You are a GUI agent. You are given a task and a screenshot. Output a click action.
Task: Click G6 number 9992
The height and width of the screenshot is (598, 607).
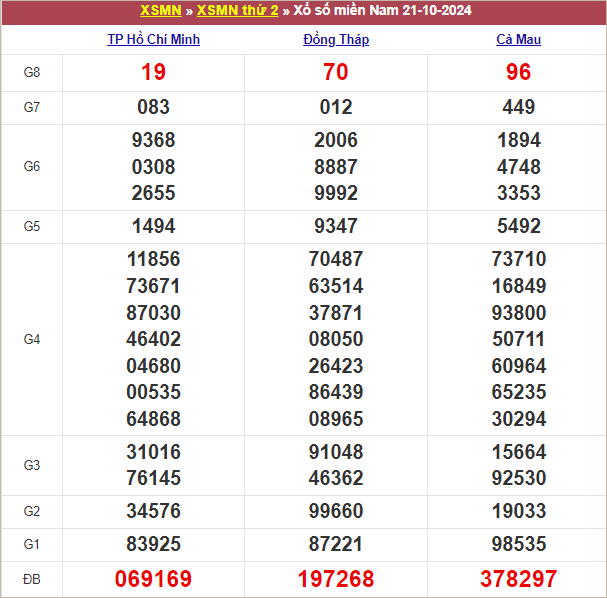(336, 193)
